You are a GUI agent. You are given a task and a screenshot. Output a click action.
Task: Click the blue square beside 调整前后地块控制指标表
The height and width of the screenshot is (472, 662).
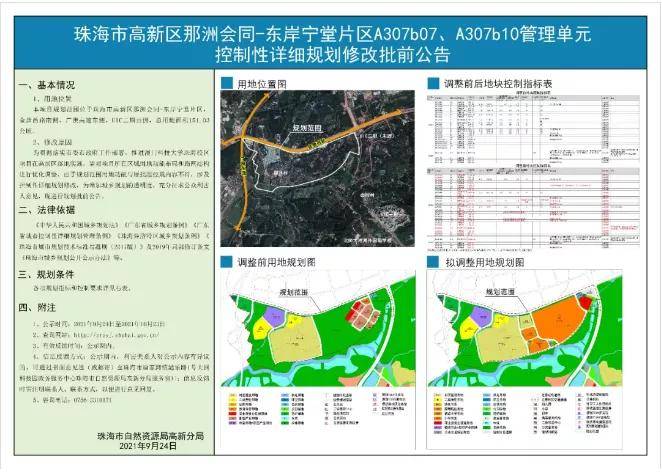point(433,83)
